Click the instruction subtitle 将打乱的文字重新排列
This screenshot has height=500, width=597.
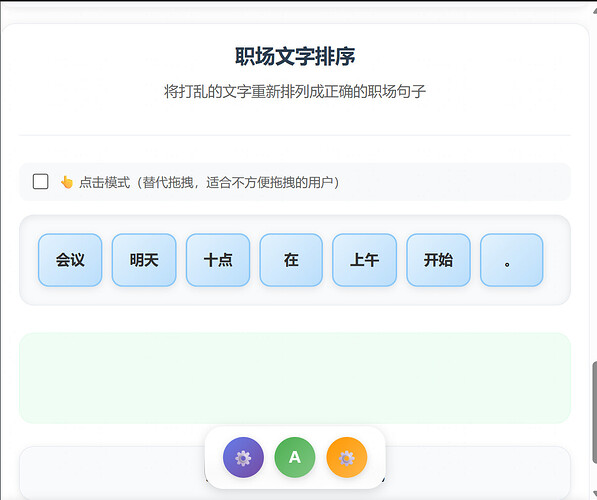(295, 92)
